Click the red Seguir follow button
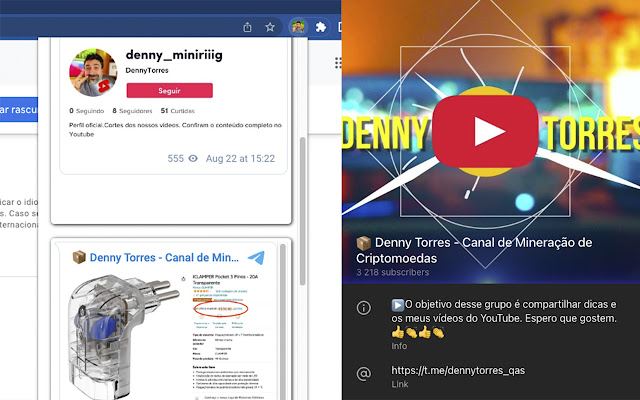The image size is (640, 400). click(169, 91)
